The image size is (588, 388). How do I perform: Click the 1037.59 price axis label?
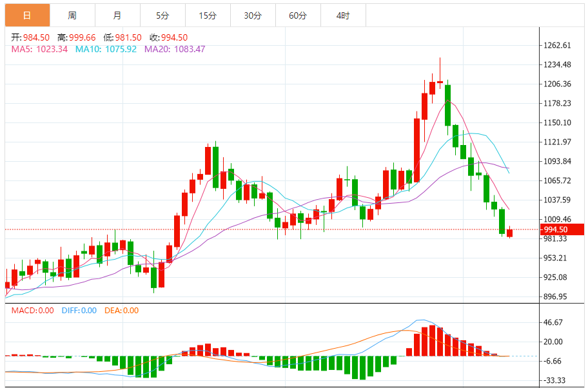557,200
